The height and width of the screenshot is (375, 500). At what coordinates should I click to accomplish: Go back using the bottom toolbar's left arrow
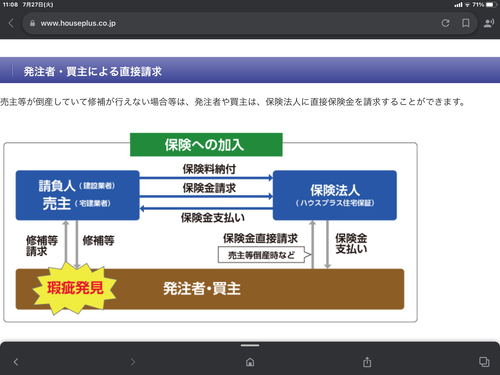16,362
